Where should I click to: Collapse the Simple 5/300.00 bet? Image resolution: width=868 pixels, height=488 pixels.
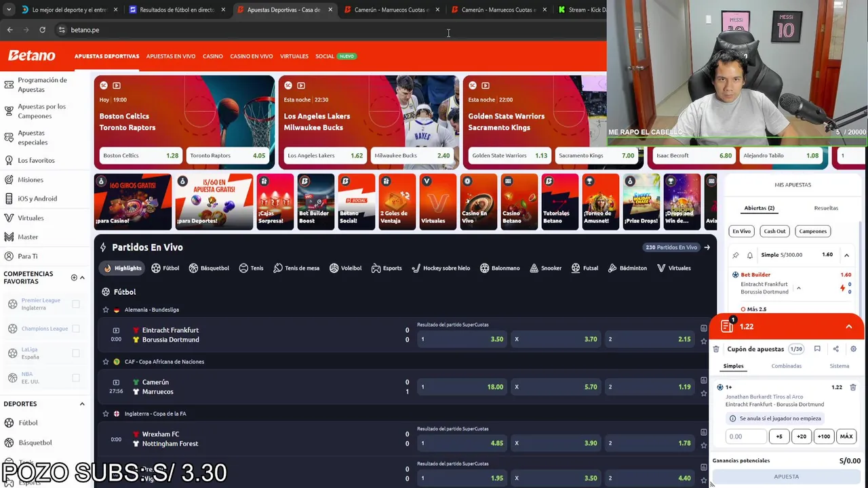pyautogui.click(x=846, y=256)
